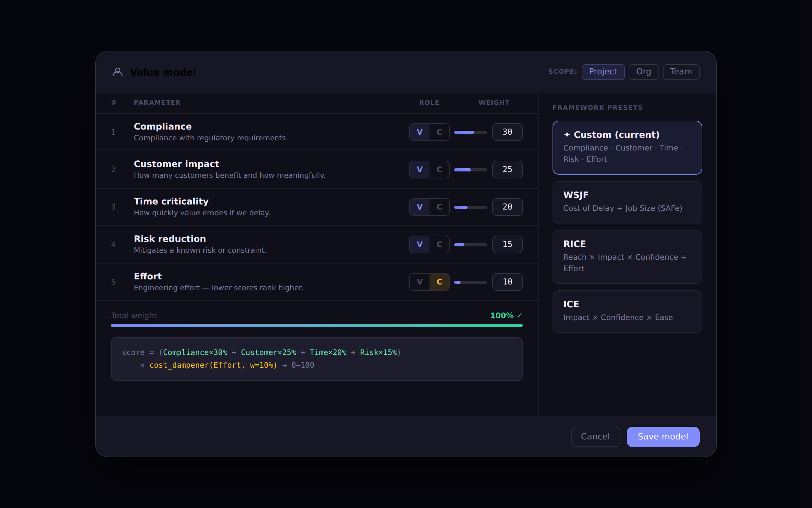This screenshot has width=812, height=508.
Task: Click the total weight progress bar
Action: coord(317,325)
